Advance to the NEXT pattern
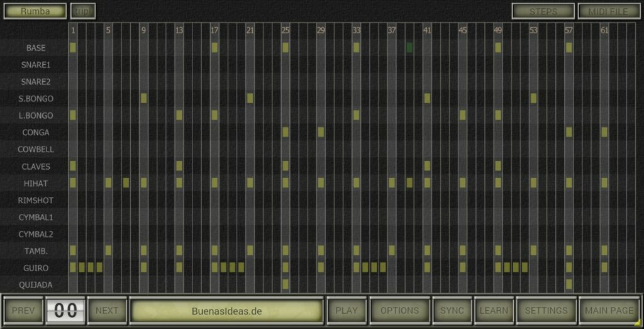644x329 pixels. click(x=107, y=311)
